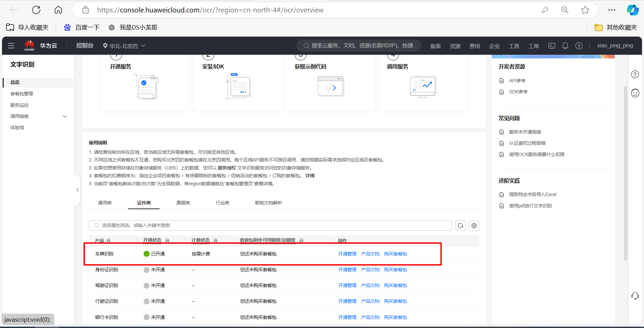Collapse the left sidebar panel
The height and width of the screenshot is (328, 644).
[x=77, y=190]
